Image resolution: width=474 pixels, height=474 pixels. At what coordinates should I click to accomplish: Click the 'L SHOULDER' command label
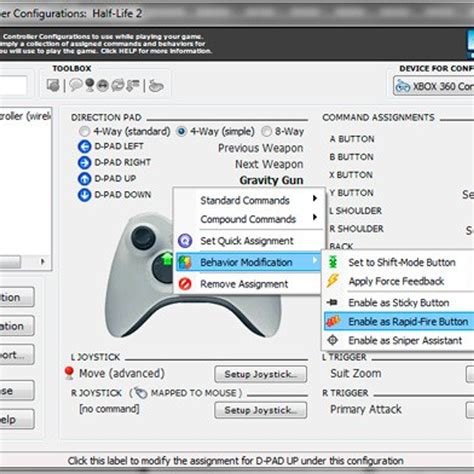click(355, 211)
